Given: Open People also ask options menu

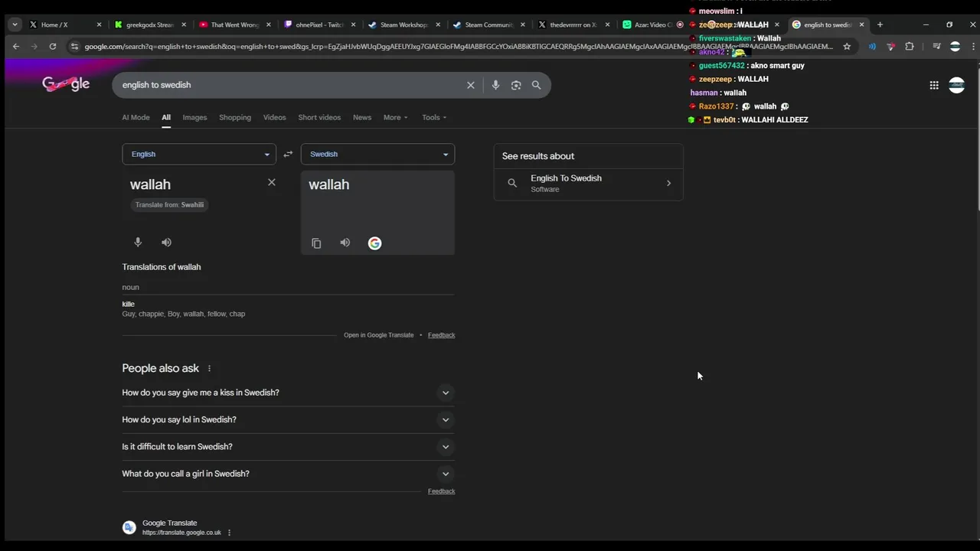Looking at the screenshot, I should pyautogui.click(x=209, y=368).
